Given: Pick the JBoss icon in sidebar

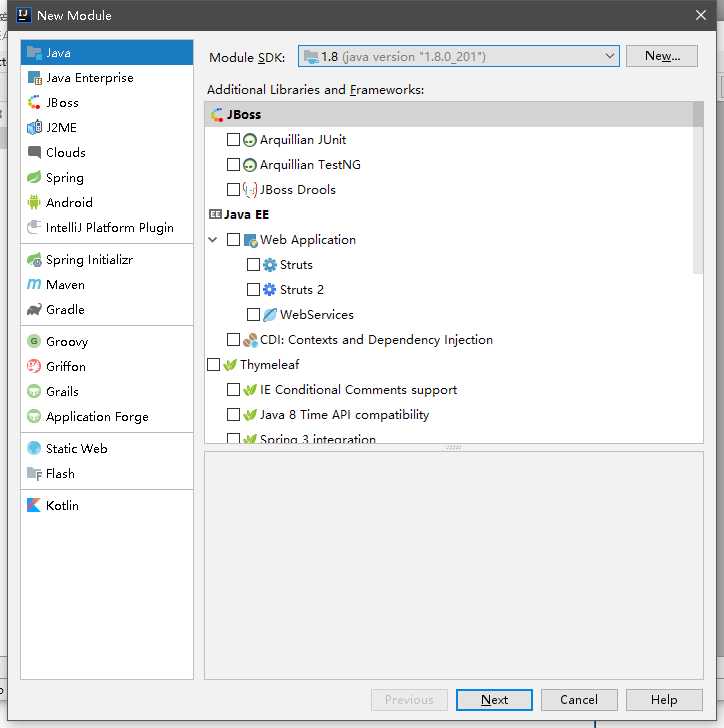Looking at the screenshot, I should point(34,102).
